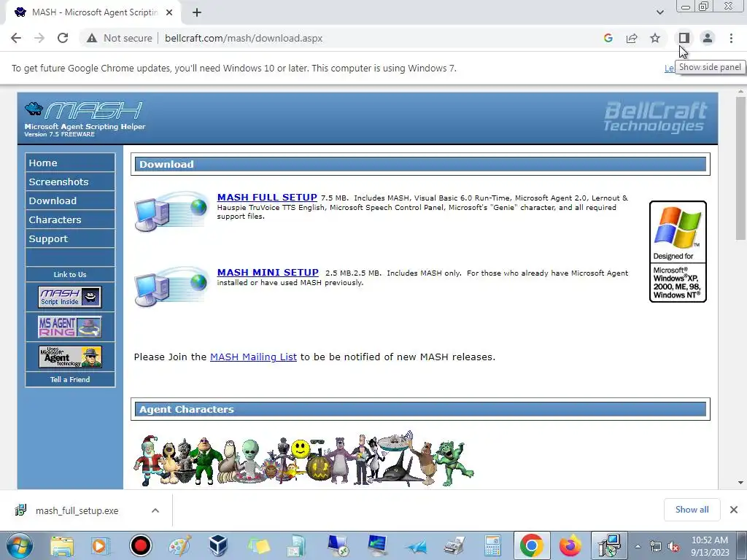Screen dimensions: 747x560
Task: Click the muted volume tray icon
Action: click(x=673, y=547)
